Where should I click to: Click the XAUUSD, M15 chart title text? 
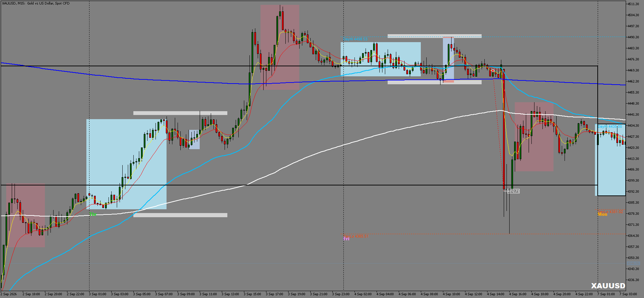pyautogui.click(x=36, y=3)
